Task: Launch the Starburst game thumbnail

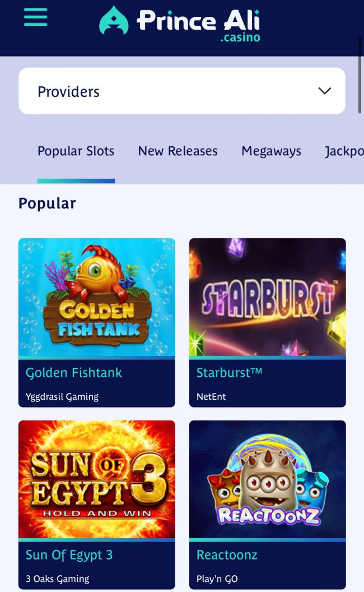Action: tap(267, 297)
